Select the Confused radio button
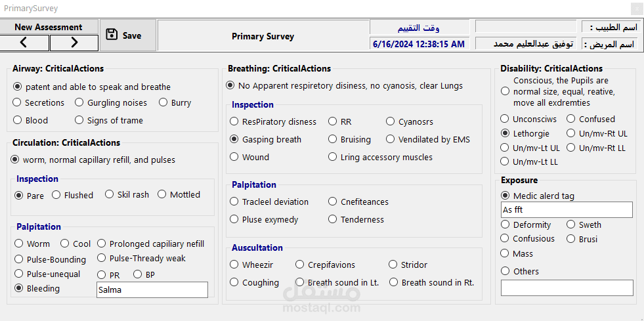The height and width of the screenshot is (321, 644). pyautogui.click(x=571, y=119)
